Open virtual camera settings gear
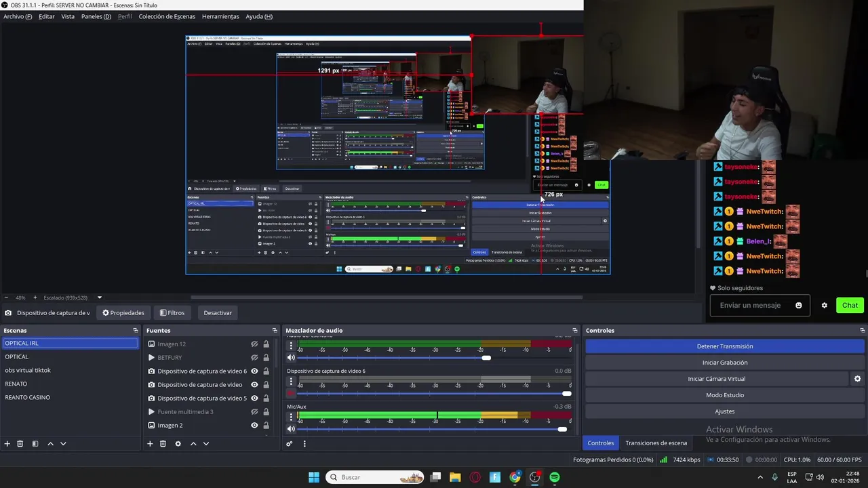The image size is (868, 488). pyautogui.click(x=857, y=379)
